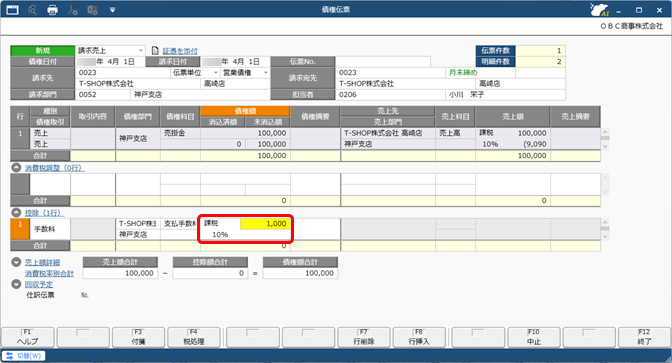This screenshot has width=672, height=363.
Task: Click the yellow 1,000 deduction amount cell
Action: [264, 224]
